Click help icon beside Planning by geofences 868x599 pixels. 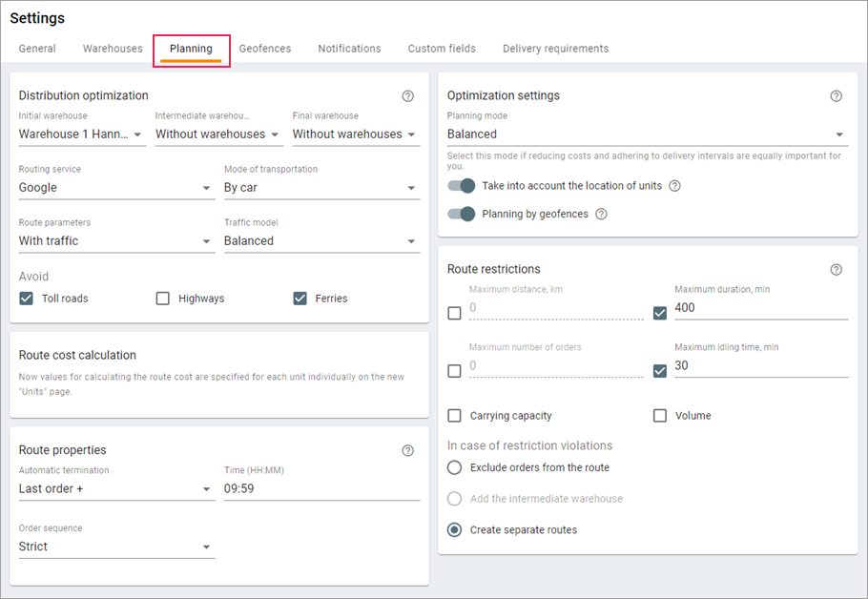(x=601, y=214)
